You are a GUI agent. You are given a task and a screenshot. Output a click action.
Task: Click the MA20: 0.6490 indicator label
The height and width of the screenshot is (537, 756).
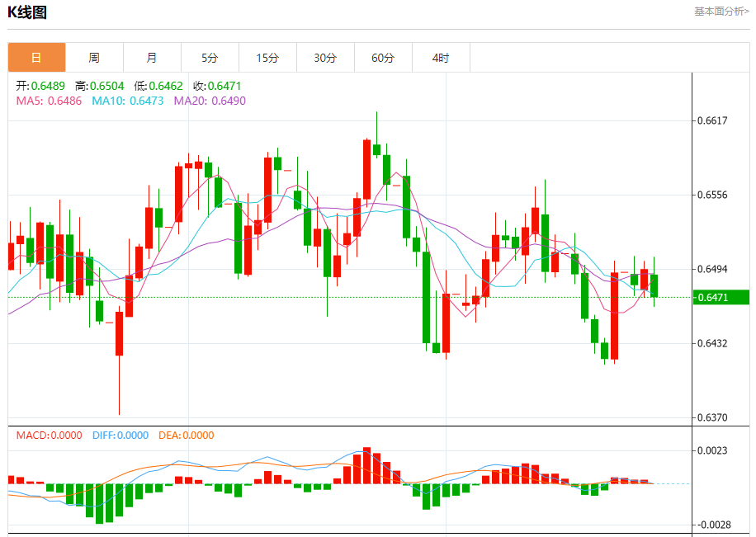click(x=210, y=101)
